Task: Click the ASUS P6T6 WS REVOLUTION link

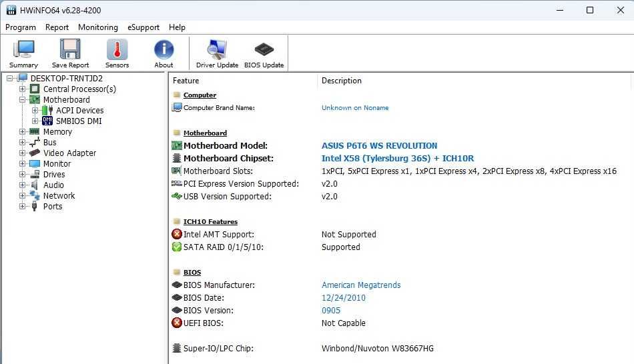Action: 379,145
